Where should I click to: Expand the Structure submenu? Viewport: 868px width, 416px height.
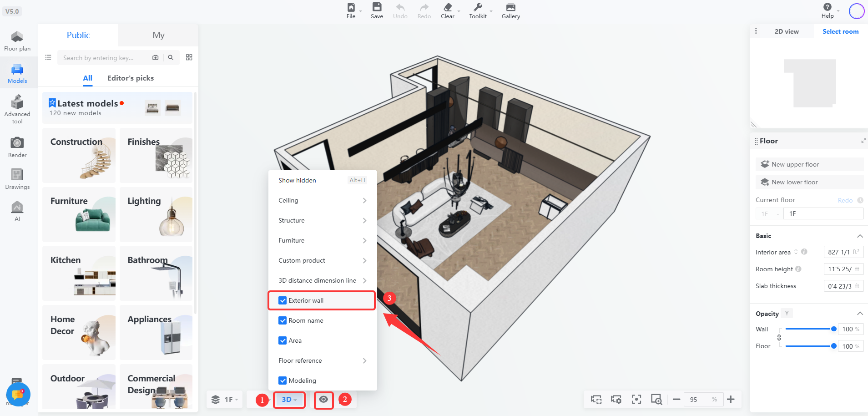click(x=323, y=220)
